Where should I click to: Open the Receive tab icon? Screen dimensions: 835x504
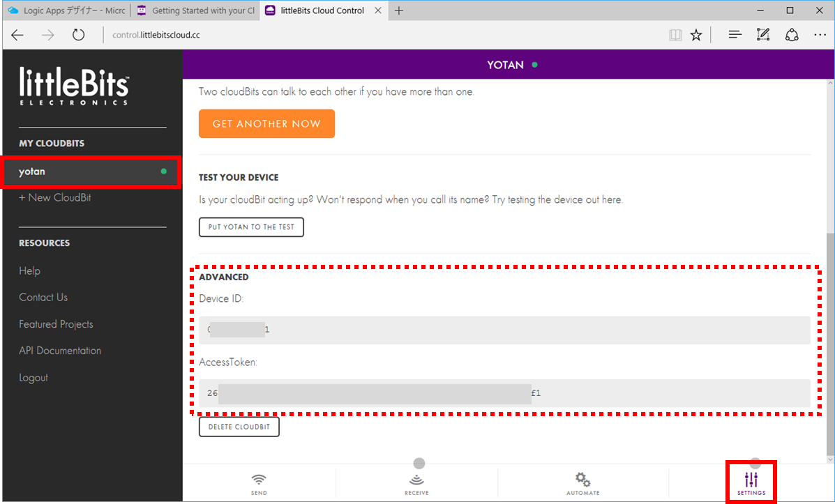tap(416, 480)
